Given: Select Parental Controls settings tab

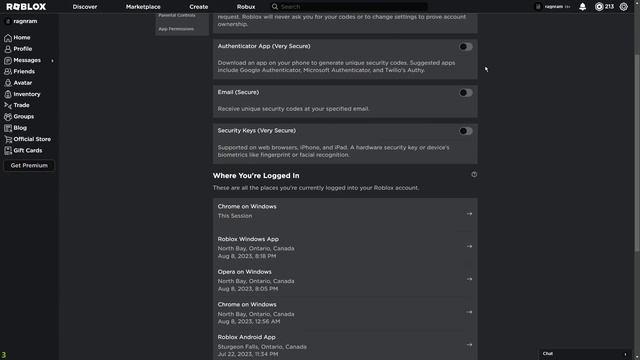Looking at the screenshot, I should click(x=177, y=15).
